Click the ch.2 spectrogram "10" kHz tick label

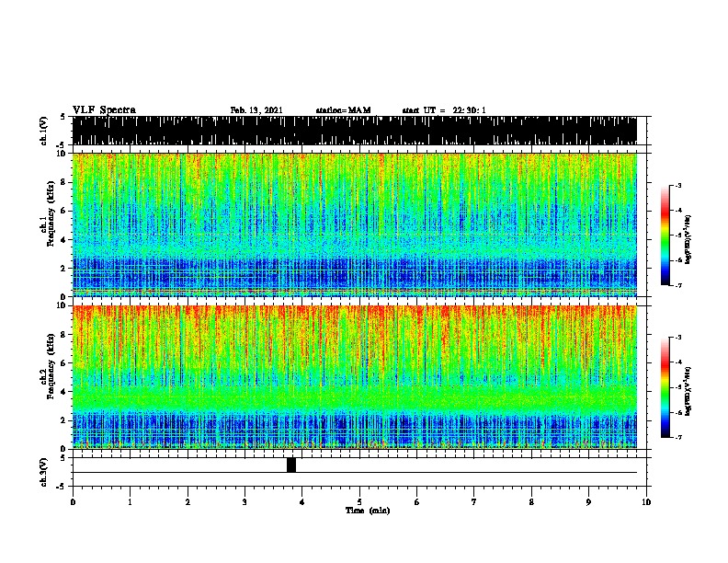[x=63, y=305]
